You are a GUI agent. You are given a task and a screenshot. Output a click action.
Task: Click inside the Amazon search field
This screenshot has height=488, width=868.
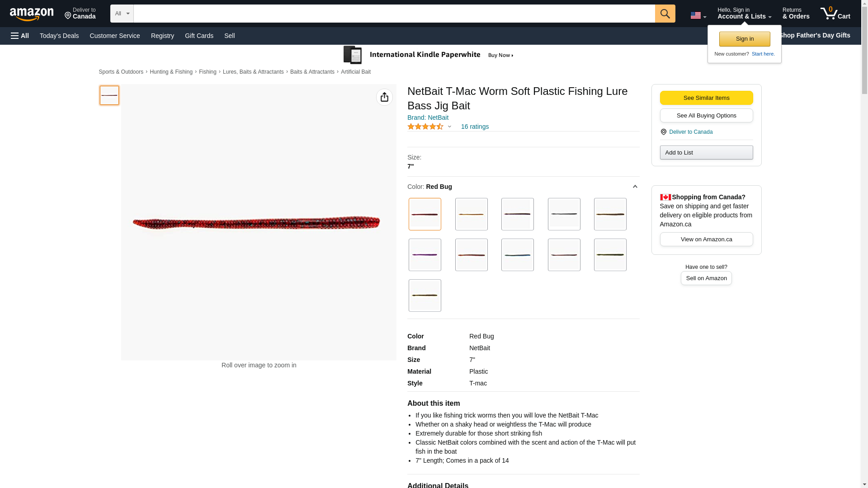pos(393,14)
